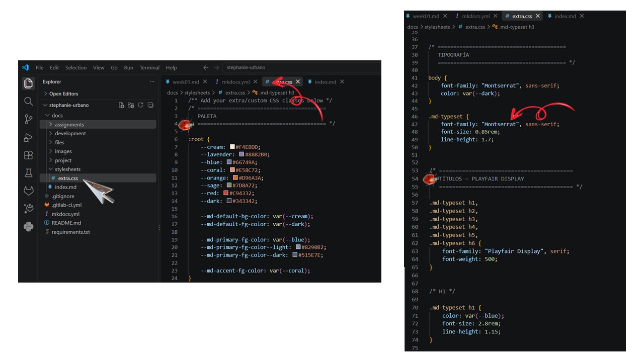
Task: Click the Refresh Explorer icon
Action: point(140,105)
